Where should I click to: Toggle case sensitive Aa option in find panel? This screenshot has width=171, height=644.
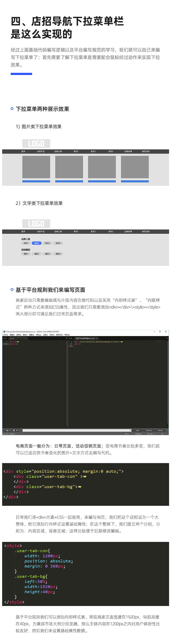click(x=7, y=430)
